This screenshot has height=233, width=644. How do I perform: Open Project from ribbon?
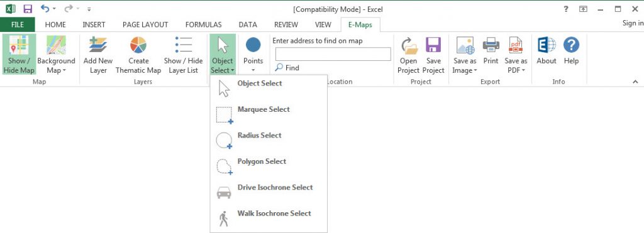coord(408,55)
